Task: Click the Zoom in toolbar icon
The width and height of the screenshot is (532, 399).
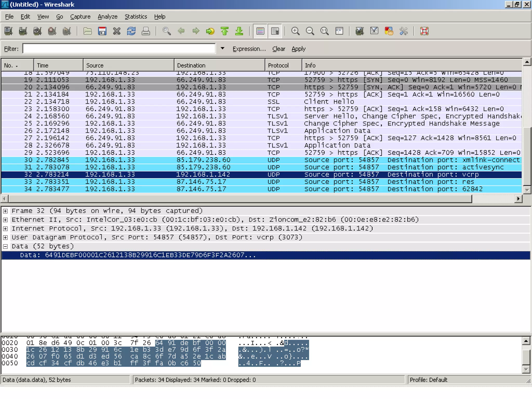Action: pos(295,31)
